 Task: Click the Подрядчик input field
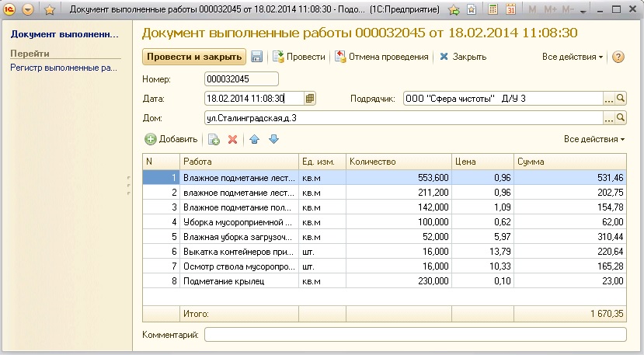pyautogui.click(x=503, y=98)
